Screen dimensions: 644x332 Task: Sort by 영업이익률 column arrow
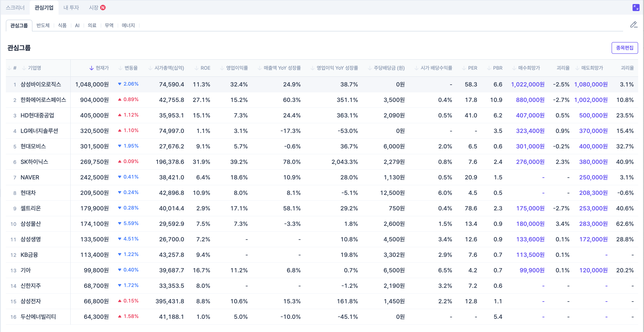(x=222, y=68)
